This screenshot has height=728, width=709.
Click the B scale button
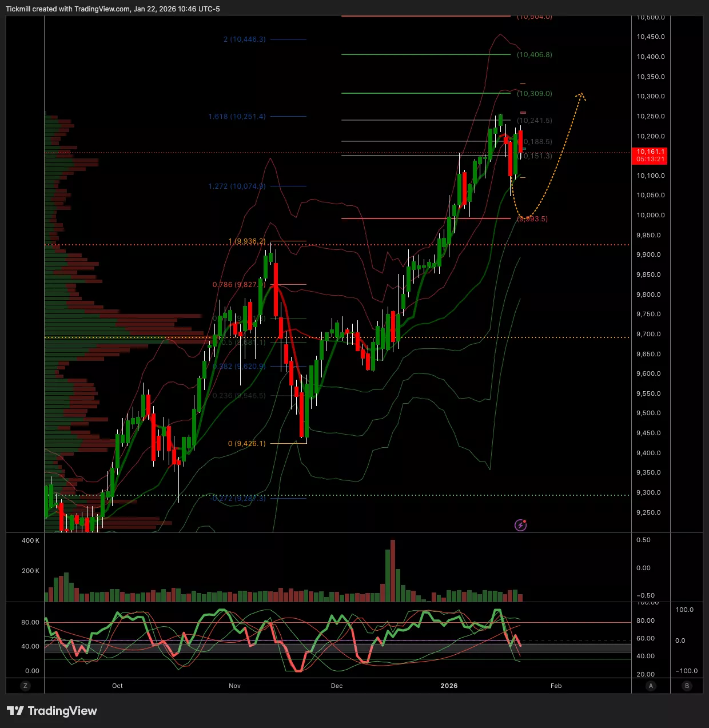687,686
